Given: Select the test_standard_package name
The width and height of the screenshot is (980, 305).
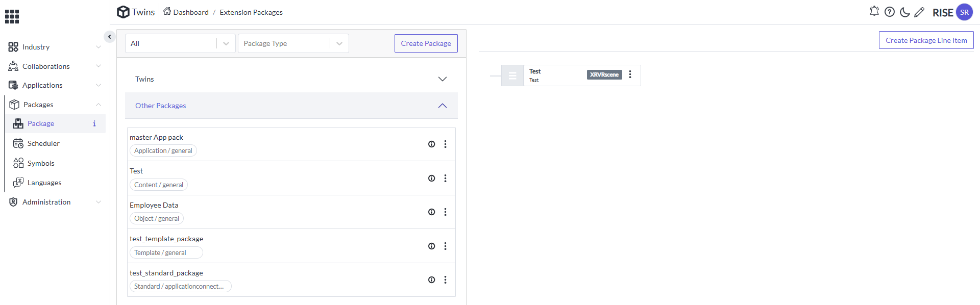Looking at the screenshot, I should (x=166, y=273).
